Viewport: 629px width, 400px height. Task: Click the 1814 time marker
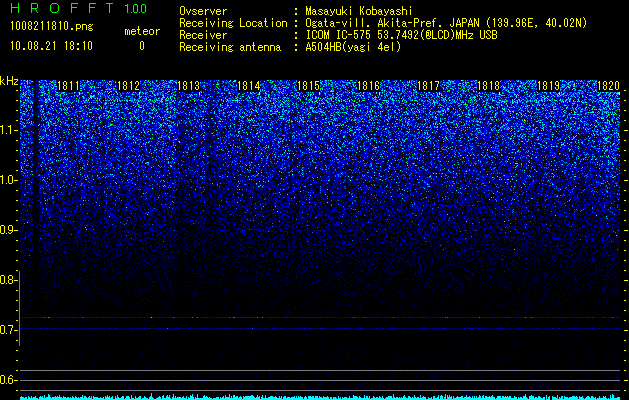click(249, 86)
